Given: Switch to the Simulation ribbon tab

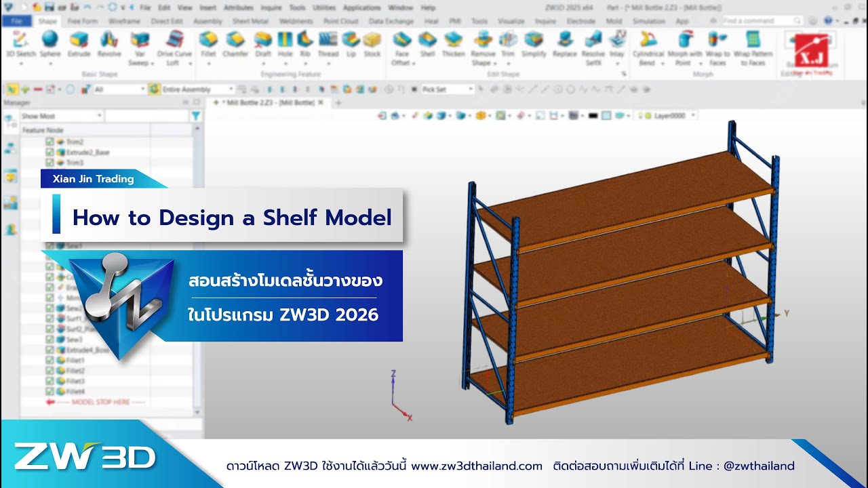Looking at the screenshot, I should [x=648, y=21].
